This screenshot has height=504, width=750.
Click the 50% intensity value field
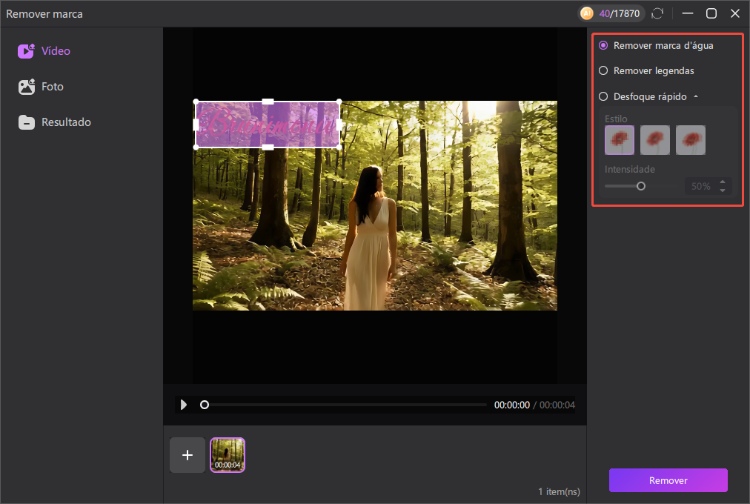click(701, 186)
